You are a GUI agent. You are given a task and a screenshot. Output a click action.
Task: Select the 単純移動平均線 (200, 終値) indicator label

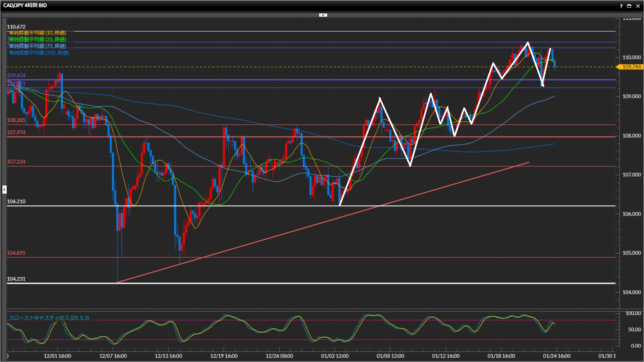coord(39,53)
